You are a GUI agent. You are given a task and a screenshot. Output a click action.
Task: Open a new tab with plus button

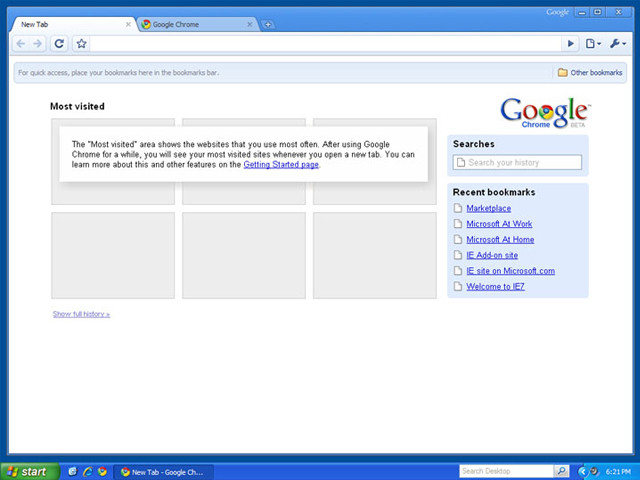(x=268, y=24)
